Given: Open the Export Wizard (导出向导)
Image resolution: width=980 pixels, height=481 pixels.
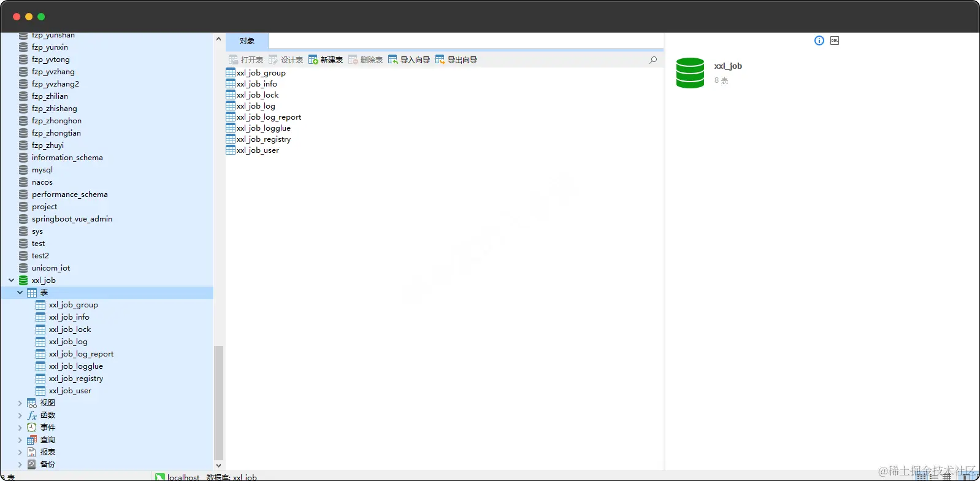Looking at the screenshot, I should [456, 60].
